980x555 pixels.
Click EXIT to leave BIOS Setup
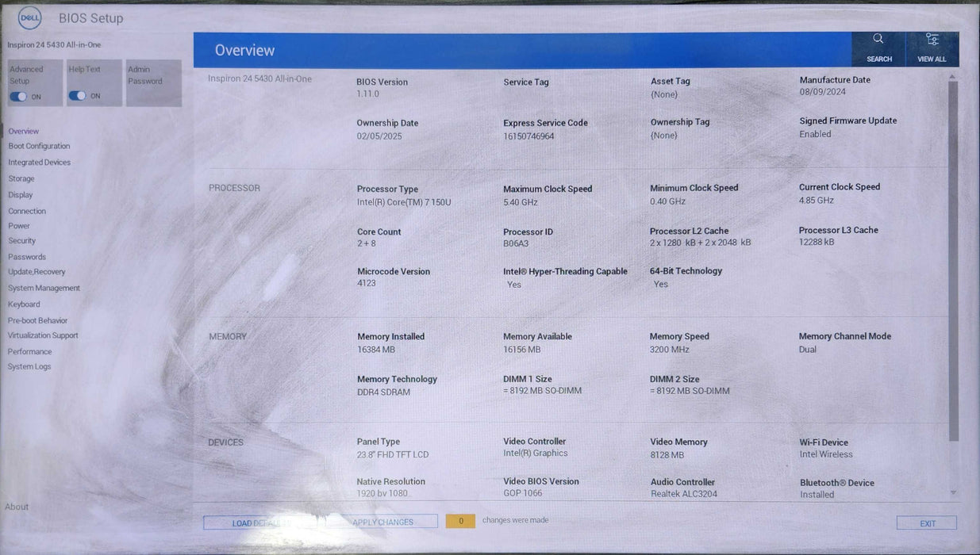click(926, 522)
